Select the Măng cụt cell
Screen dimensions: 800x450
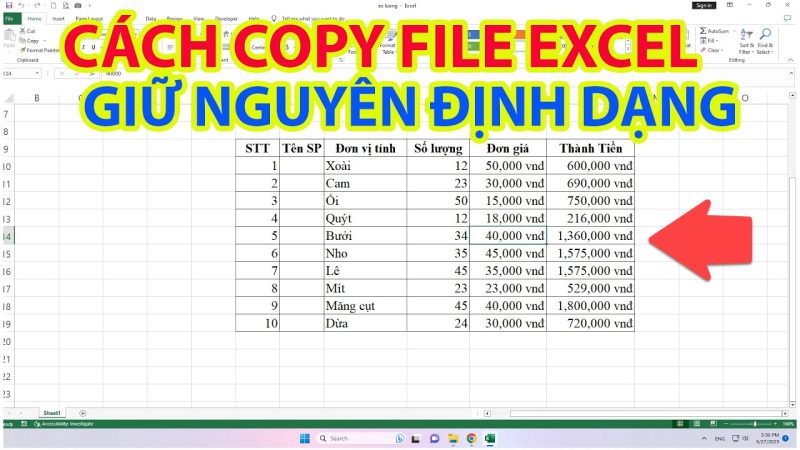point(365,306)
